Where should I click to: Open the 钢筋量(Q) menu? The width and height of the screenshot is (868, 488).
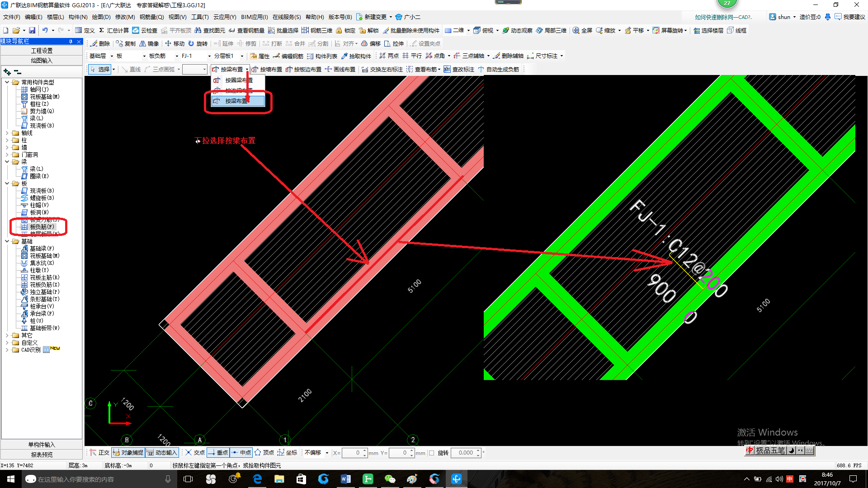[x=151, y=17]
